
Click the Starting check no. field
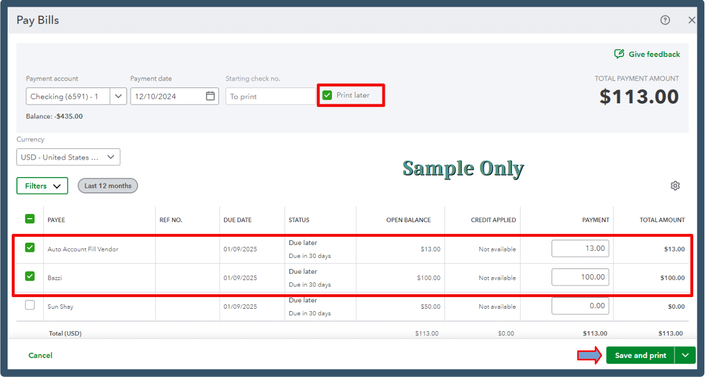(x=271, y=96)
